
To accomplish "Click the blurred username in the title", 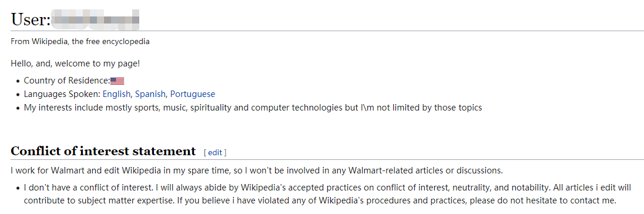I will pyautogui.click(x=95, y=20).
